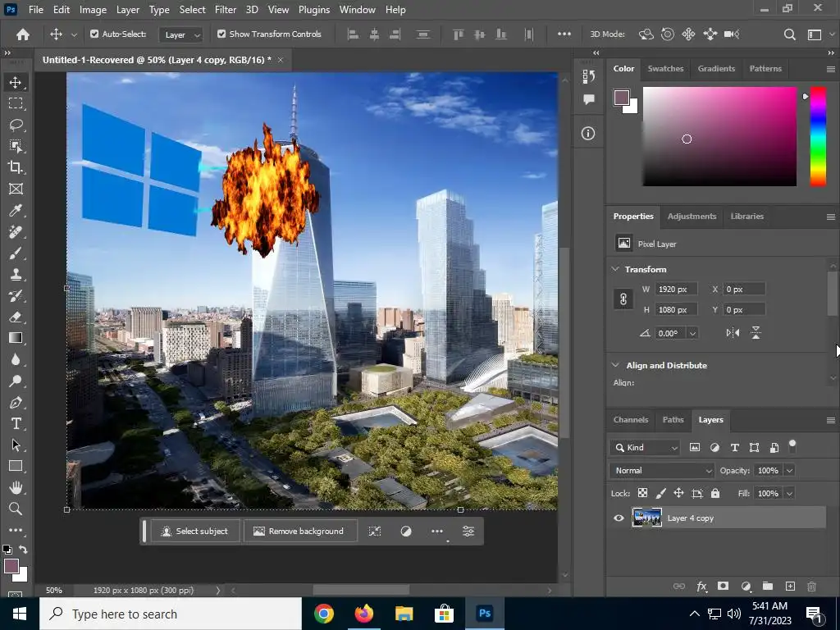Select the Eraser tool

16,317
